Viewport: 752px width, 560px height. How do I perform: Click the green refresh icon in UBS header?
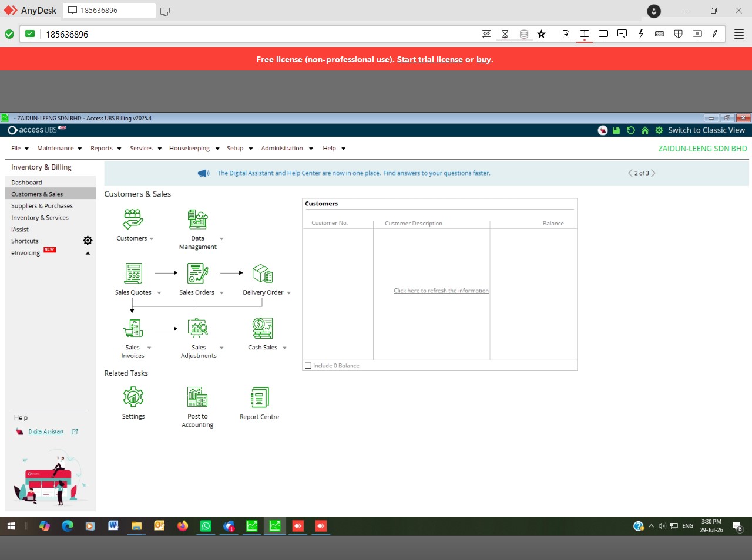coord(630,130)
